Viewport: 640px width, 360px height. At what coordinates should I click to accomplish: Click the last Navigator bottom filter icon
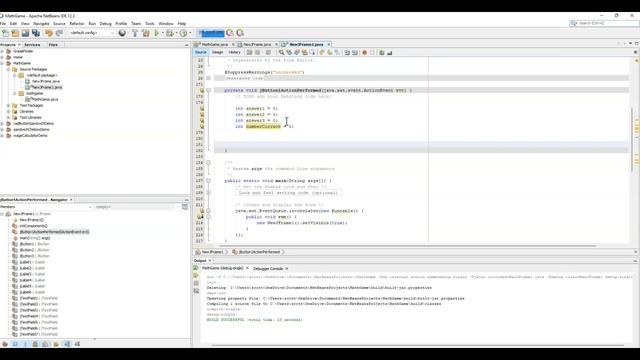77,344
